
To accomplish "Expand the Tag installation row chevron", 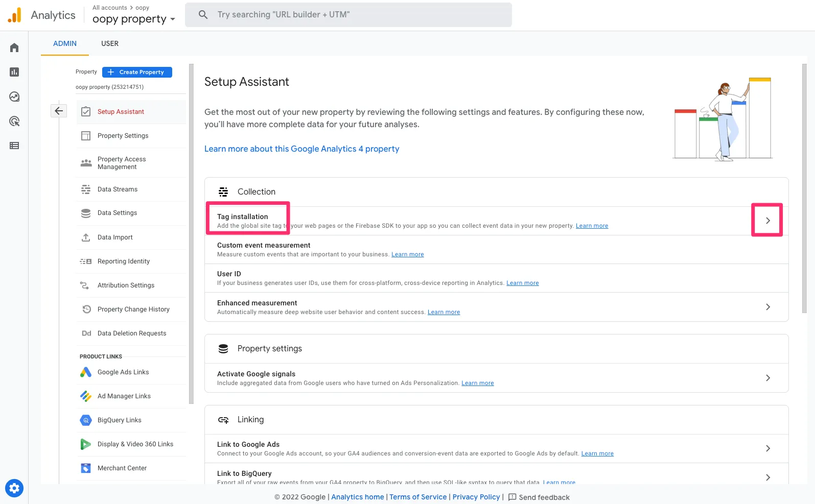I will 767,221.
